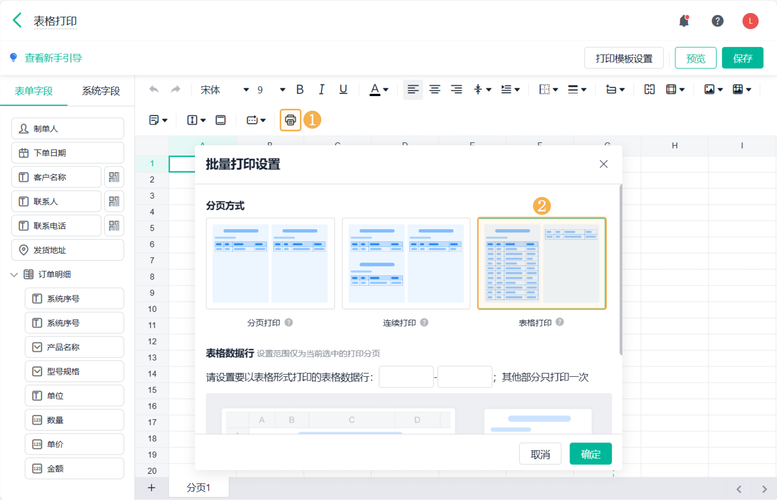Click the 预览 button
The height and width of the screenshot is (500, 777).
696,58
